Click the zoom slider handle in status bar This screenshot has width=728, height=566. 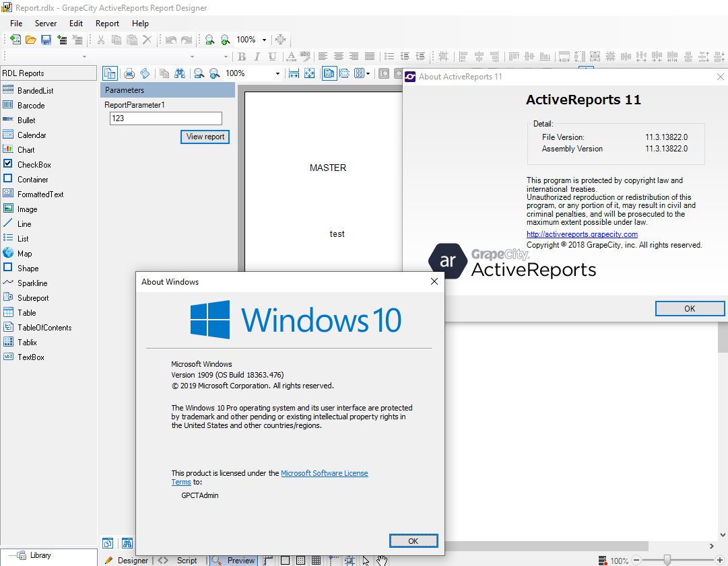click(x=667, y=561)
